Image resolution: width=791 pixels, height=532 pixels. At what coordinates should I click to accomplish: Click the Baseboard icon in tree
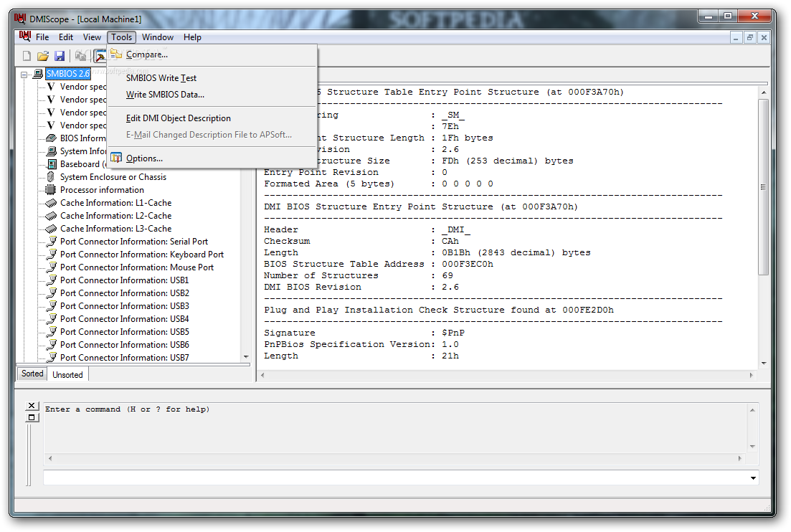(51, 164)
